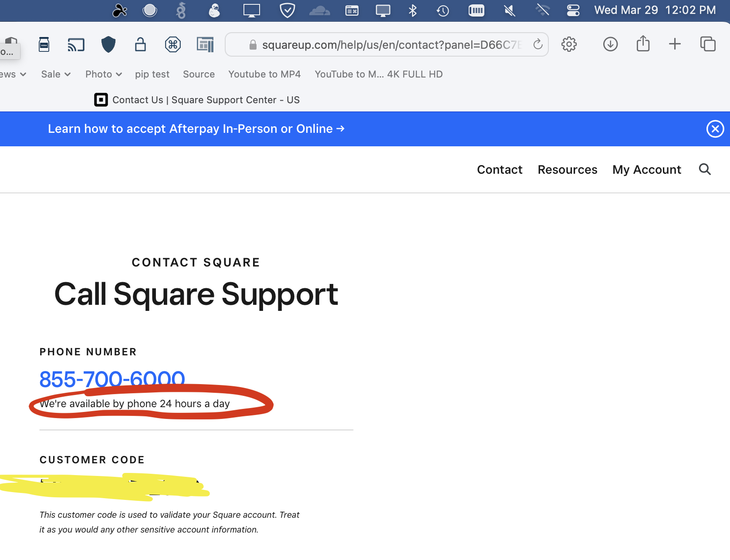Show the tab overview icon
The width and height of the screenshot is (730, 560).
point(707,44)
